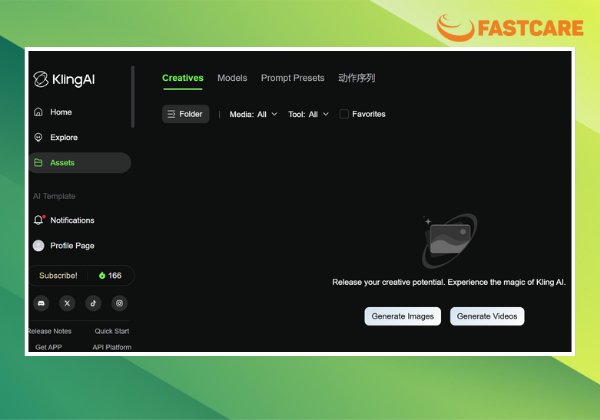Toggle the Favorites checkbox
The width and height of the screenshot is (600, 420).
(344, 114)
